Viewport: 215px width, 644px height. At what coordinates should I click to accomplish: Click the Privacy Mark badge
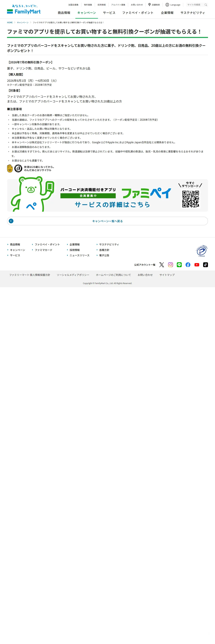coord(201,251)
